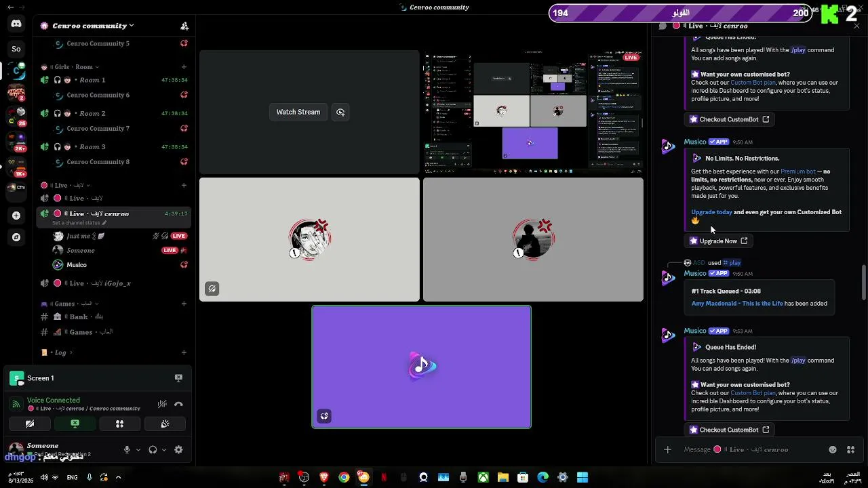
Task: Open the Games text channel
Action: (x=114, y=332)
